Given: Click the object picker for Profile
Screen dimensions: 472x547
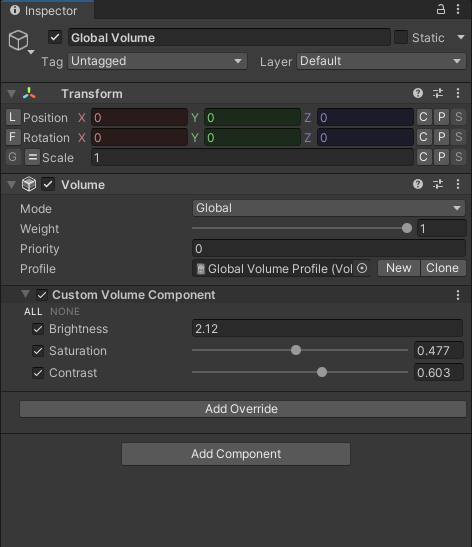Looking at the screenshot, I should (x=362, y=268).
